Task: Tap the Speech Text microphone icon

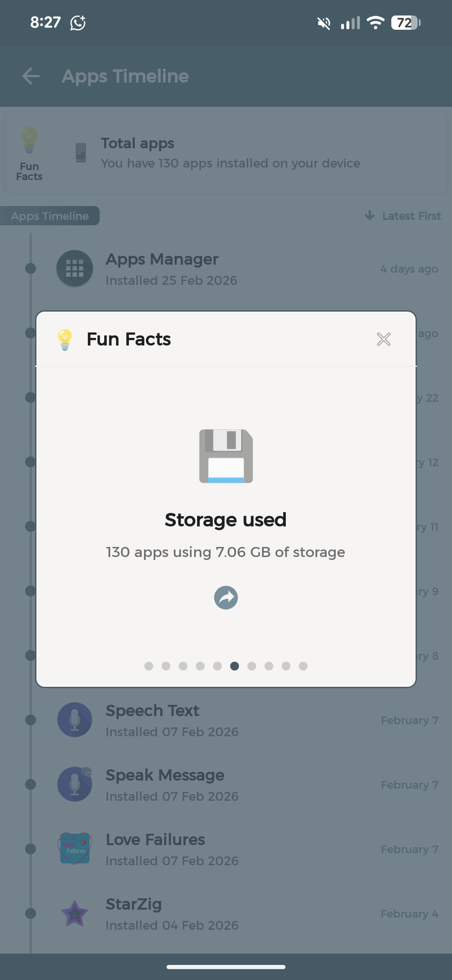Action: tap(74, 720)
